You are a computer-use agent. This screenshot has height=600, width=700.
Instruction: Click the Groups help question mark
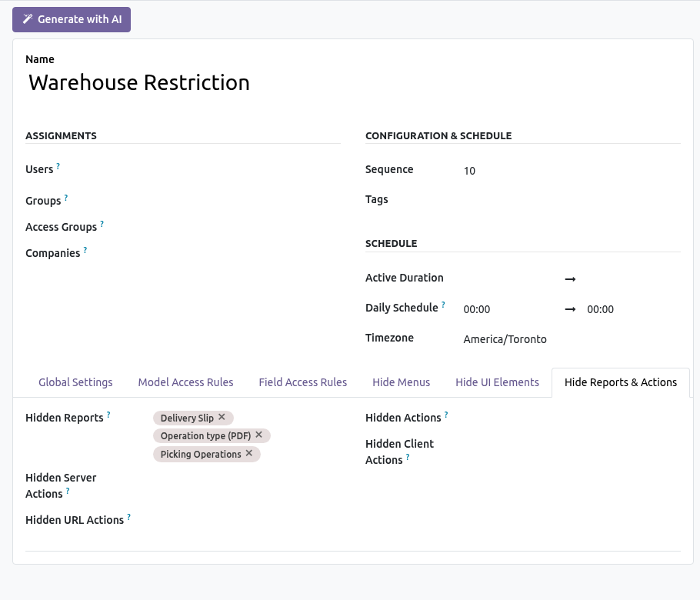(x=66, y=198)
